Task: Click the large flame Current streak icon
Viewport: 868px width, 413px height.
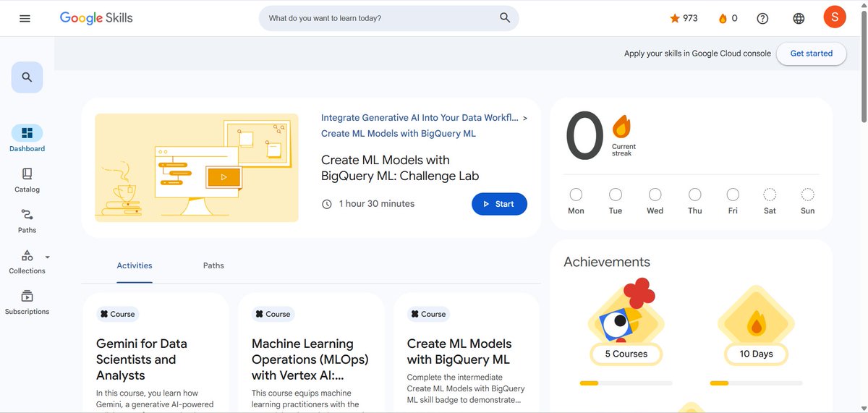Action: (621, 127)
